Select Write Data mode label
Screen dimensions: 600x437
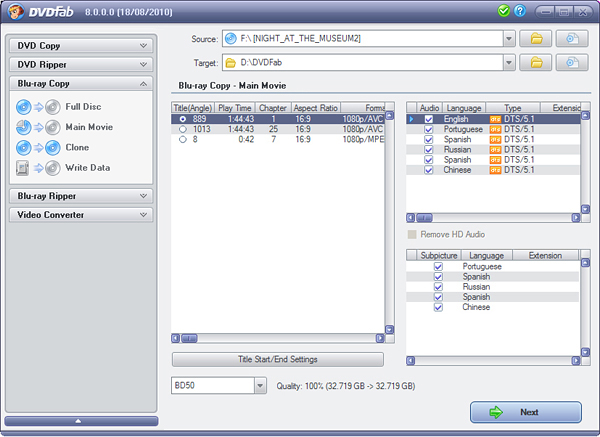[88, 168]
